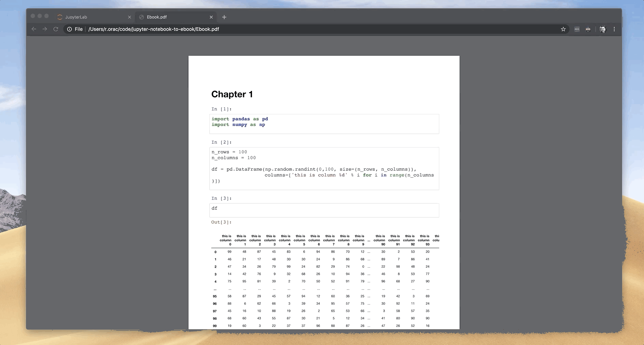Close the JupyterLab tab
644x345 pixels.
tap(130, 17)
